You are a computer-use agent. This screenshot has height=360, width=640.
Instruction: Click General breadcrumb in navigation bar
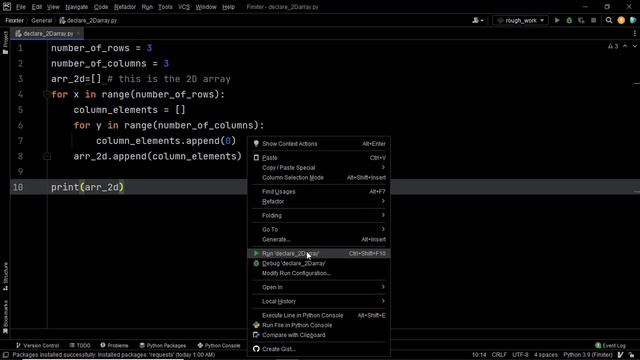(x=42, y=20)
